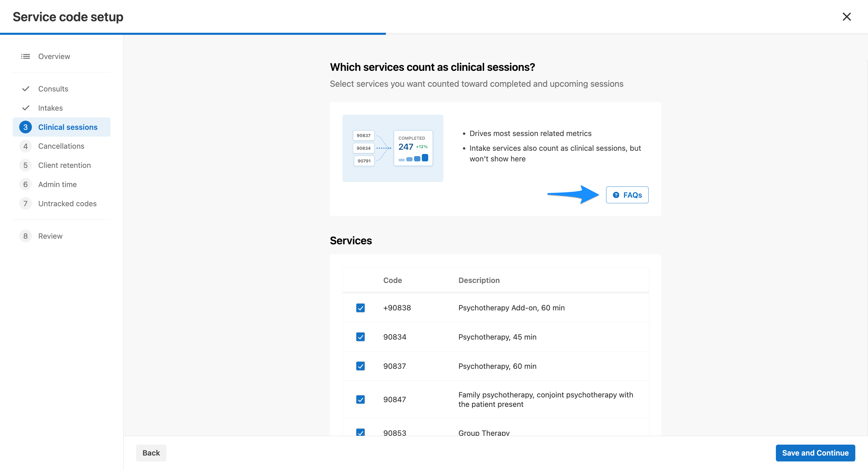This screenshot has width=868, height=470.
Task: Select the '+90838' code cell
Action: [x=397, y=308]
